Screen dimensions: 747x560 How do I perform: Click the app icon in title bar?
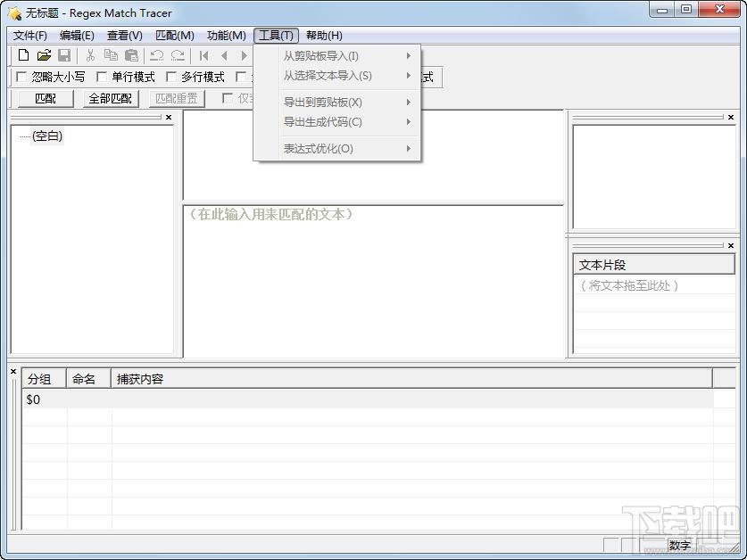13,12
